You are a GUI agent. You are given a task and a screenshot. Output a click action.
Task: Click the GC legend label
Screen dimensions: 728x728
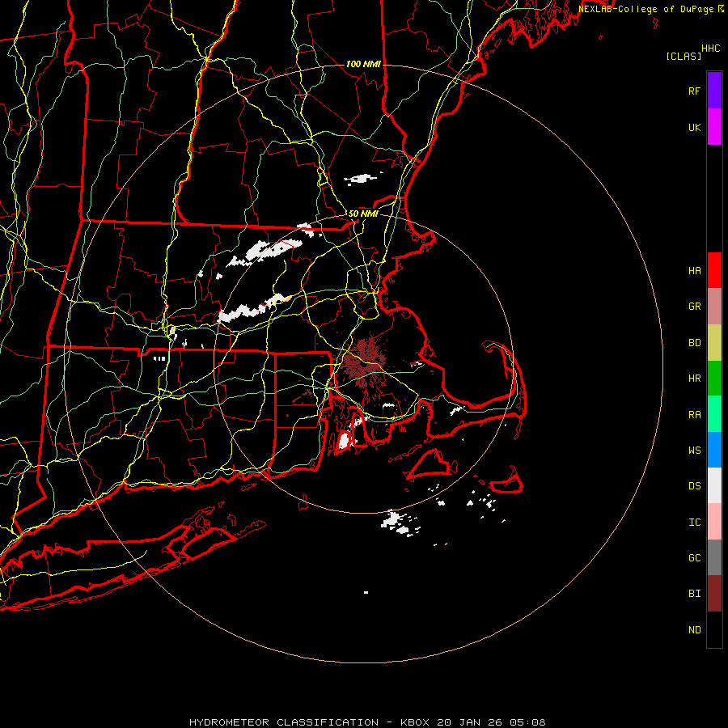(x=694, y=558)
